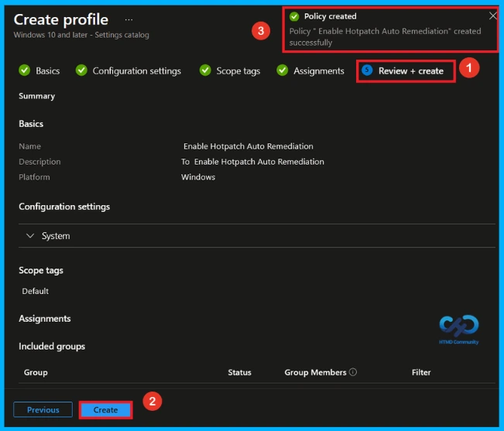Click the Default scope tag
The image size is (504, 431).
point(36,291)
